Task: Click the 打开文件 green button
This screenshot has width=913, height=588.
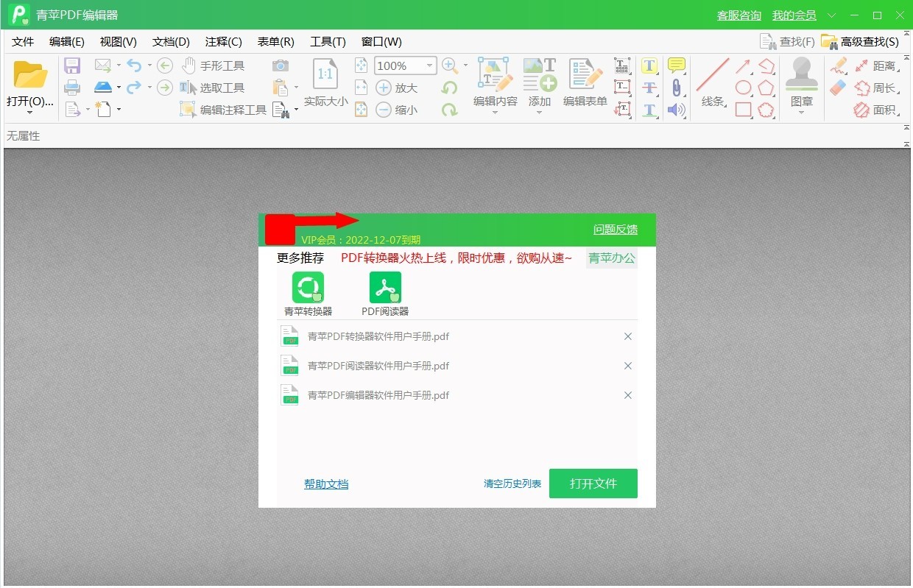Action: point(593,483)
